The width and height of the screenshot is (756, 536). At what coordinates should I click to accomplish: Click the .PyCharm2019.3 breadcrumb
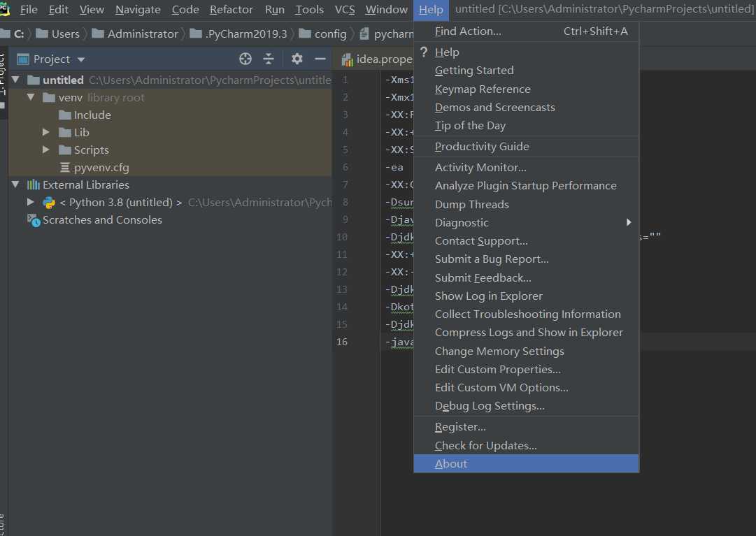[238, 34]
